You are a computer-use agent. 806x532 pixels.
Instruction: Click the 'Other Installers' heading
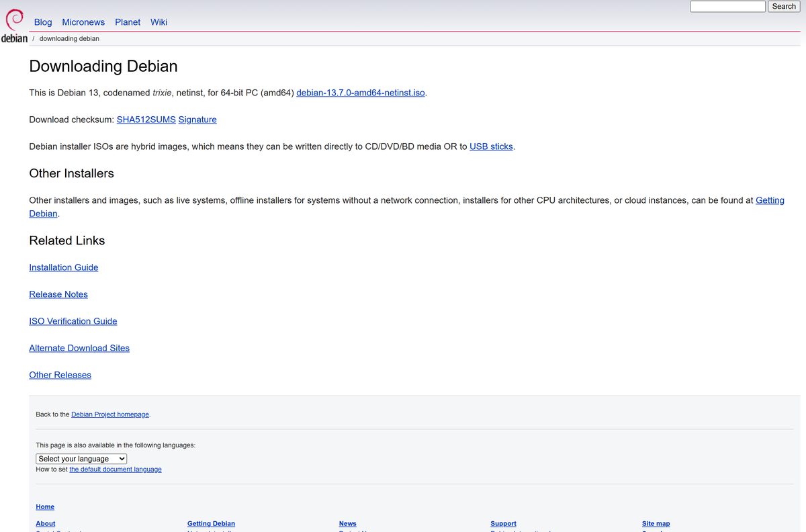(72, 173)
